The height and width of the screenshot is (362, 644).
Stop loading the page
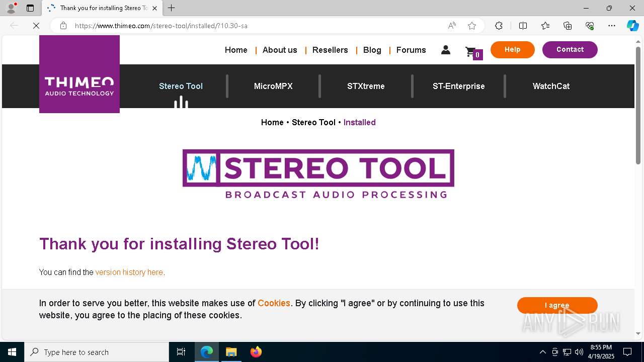36,26
